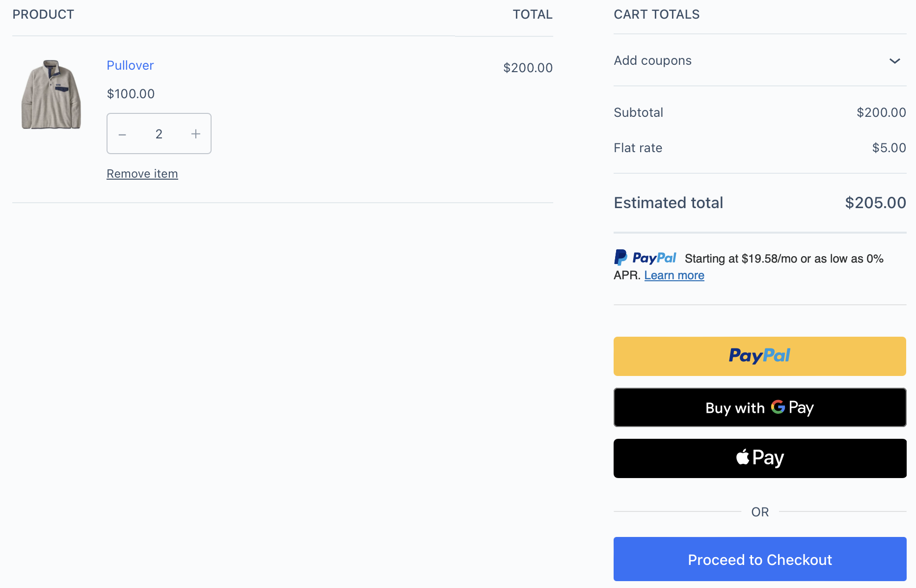Click the Add coupons chevron arrow
The image size is (916, 588).
[895, 61]
